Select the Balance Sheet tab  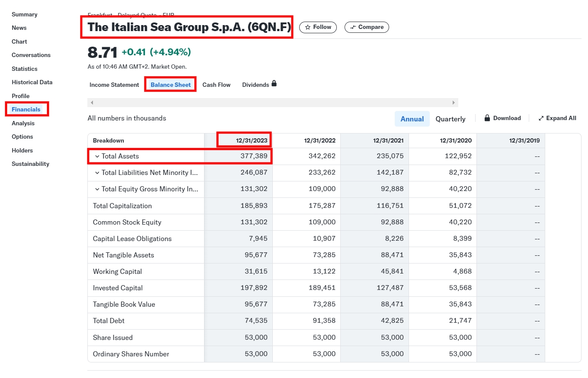point(170,85)
